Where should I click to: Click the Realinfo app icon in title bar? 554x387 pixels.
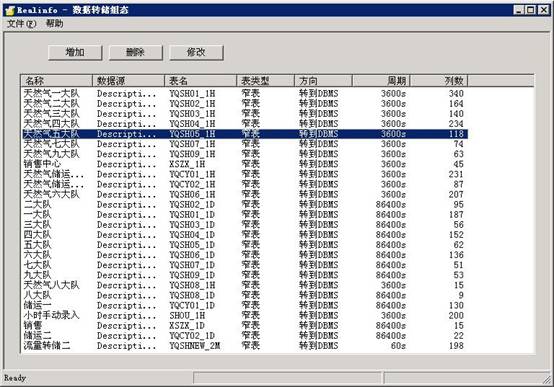[x=10, y=10]
